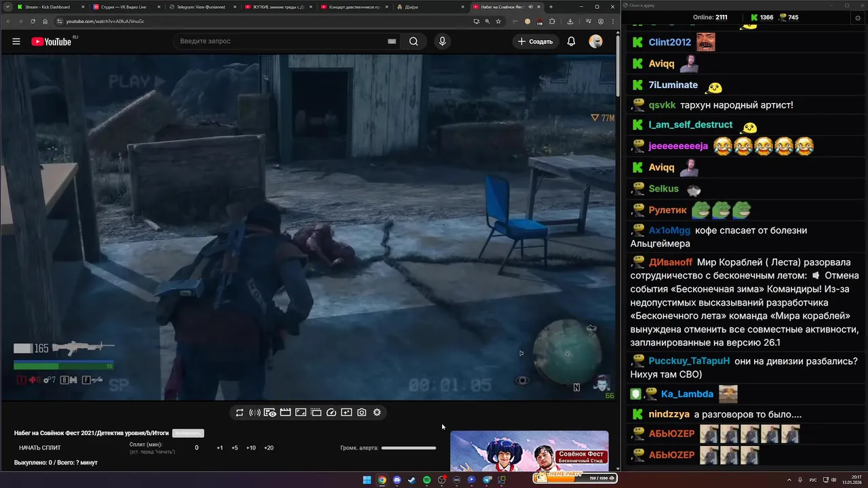The width and height of the screenshot is (868, 488).
Task: Open Steam from the taskbar
Action: 412,480
